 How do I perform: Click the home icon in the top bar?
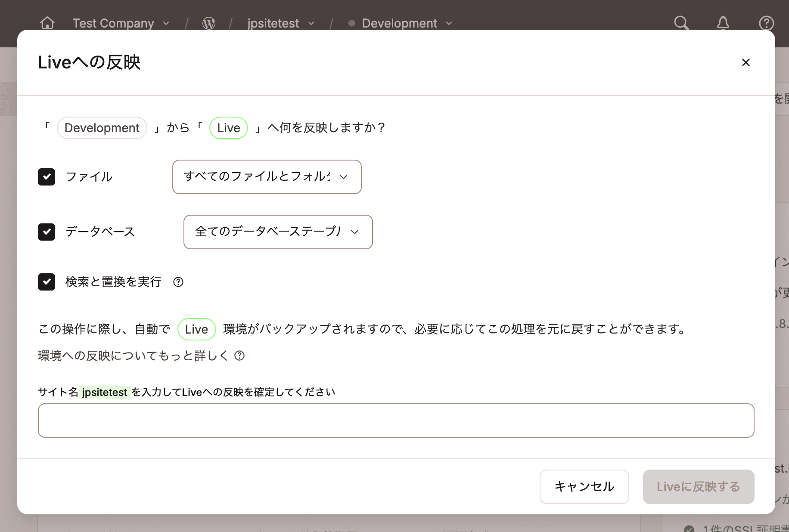point(47,23)
